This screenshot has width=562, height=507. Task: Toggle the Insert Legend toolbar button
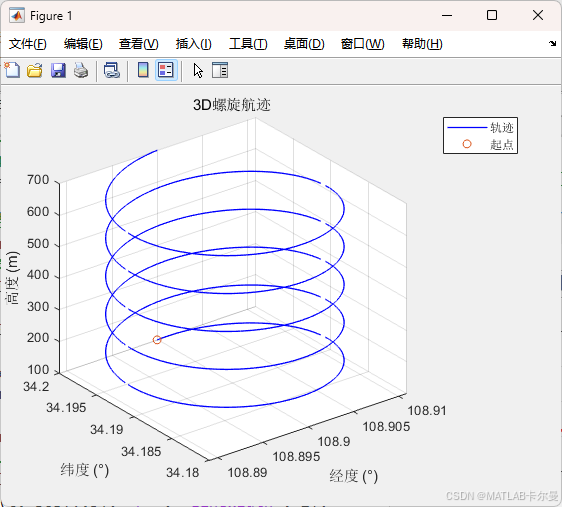pos(166,70)
